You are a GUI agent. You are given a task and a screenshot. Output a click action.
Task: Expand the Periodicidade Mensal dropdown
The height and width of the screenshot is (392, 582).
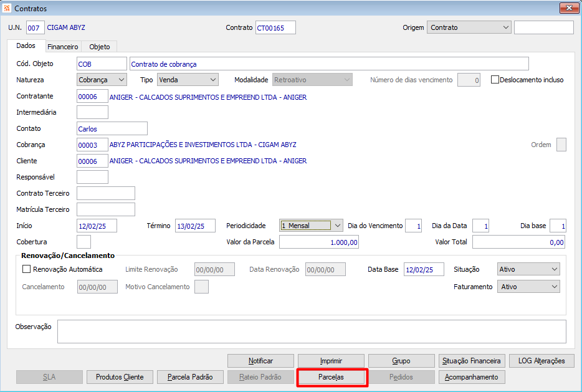tap(311, 226)
